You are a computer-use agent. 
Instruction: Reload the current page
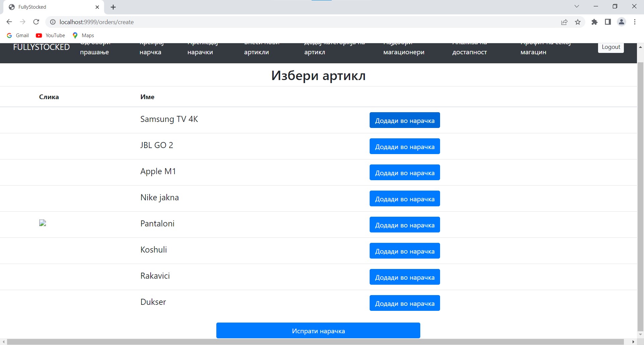[36, 22]
